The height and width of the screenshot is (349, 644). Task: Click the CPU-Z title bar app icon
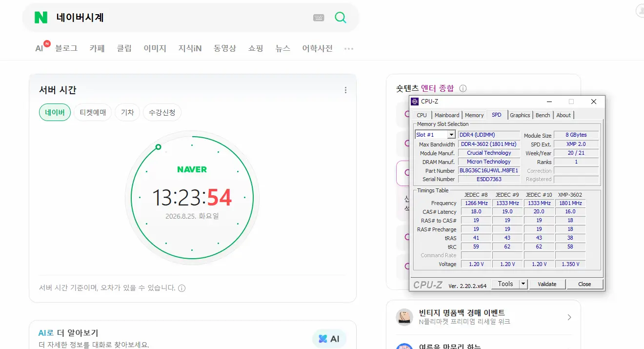pyautogui.click(x=415, y=102)
